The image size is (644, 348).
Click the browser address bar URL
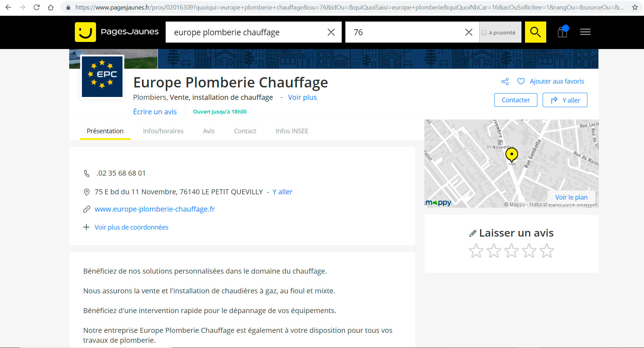350,7
